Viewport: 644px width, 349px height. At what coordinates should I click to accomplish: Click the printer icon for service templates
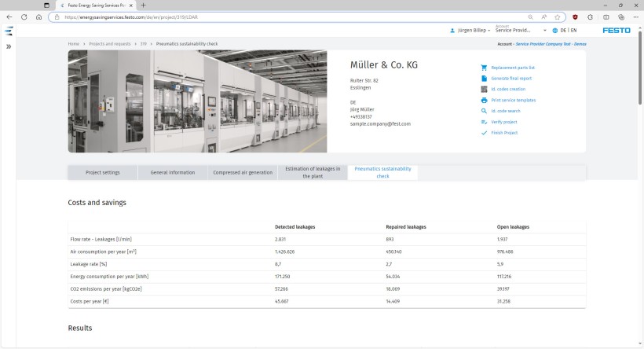(484, 101)
